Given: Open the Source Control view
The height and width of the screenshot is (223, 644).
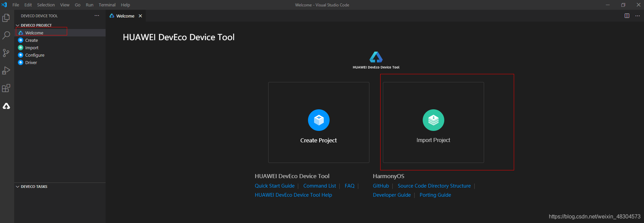Looking at the screenshot, I should click(6, 53).
